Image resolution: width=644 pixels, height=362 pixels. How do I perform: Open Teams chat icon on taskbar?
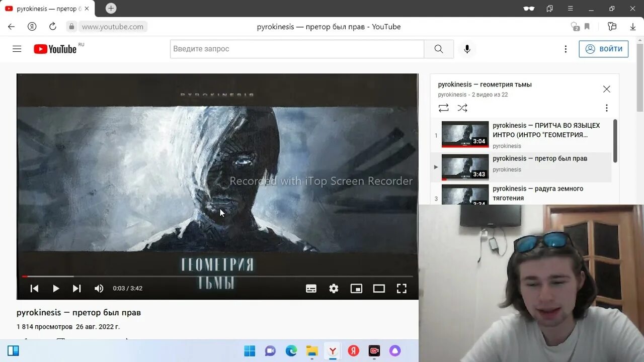270,351
